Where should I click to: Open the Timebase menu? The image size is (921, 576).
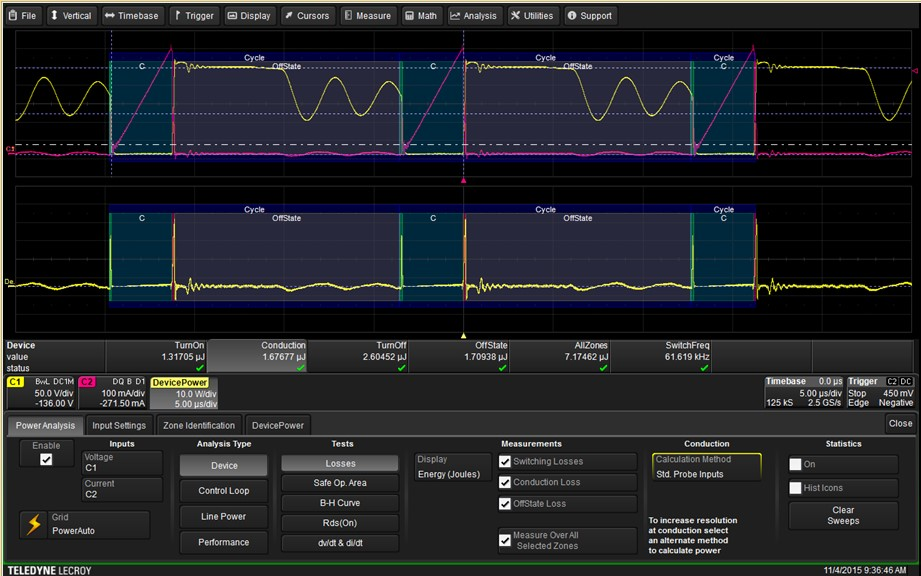point(132,16)
